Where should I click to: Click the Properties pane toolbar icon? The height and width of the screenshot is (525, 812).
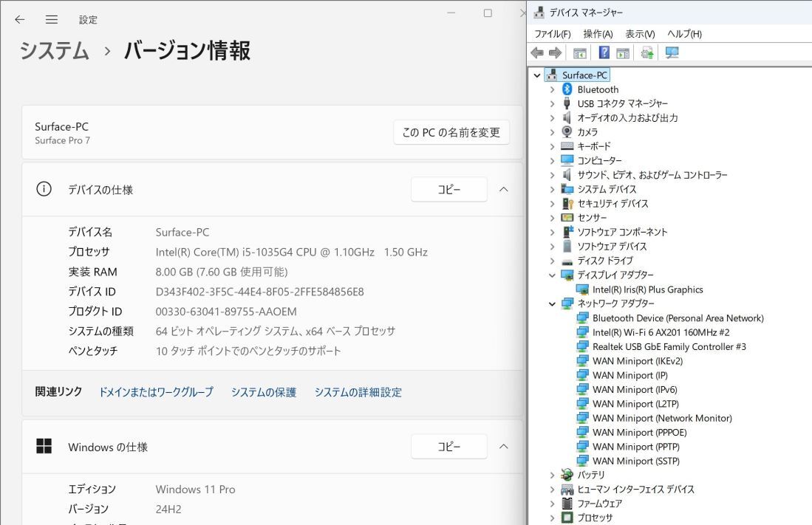click(x=623, y=53)
